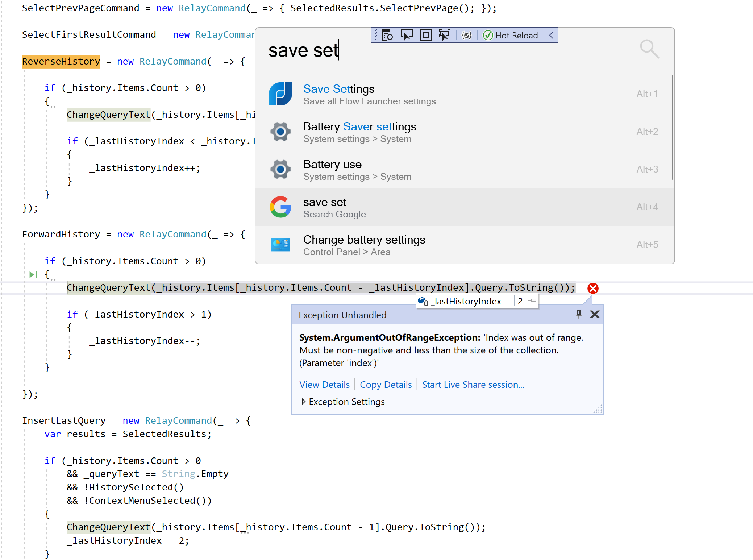Screen dimensions: 753x560
Task: Click the Select Element tool icon
Action: click(x=407, y=35)
